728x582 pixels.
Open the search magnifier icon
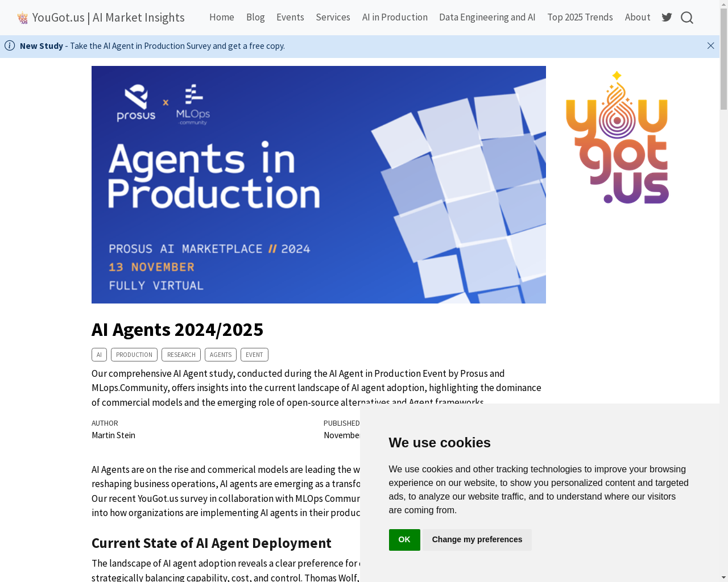tap(687, 18)
